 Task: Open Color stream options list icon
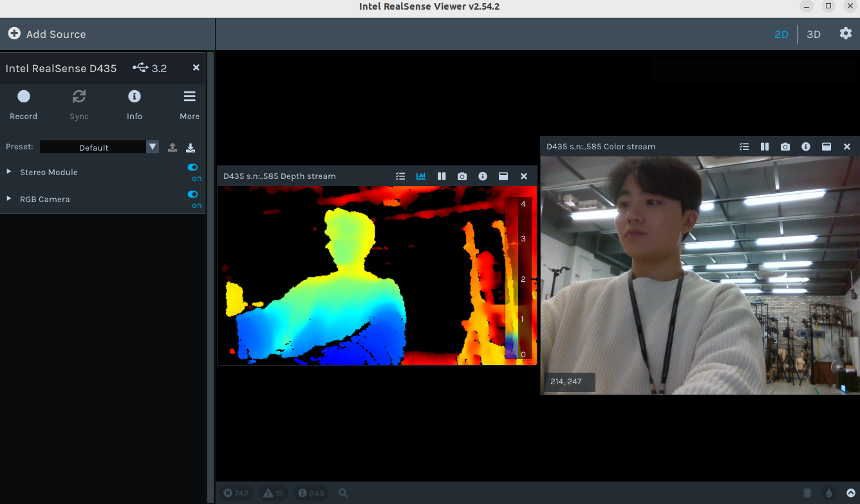tap(744, 146)
